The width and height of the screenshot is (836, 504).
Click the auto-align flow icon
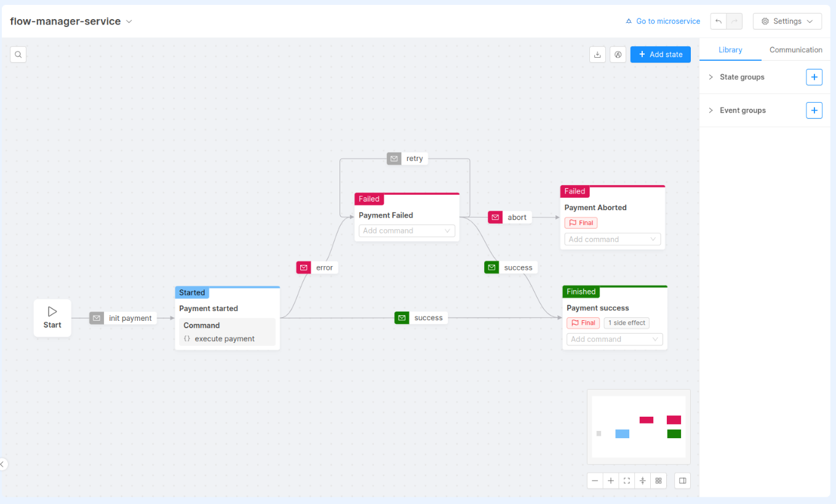point(642,480)
